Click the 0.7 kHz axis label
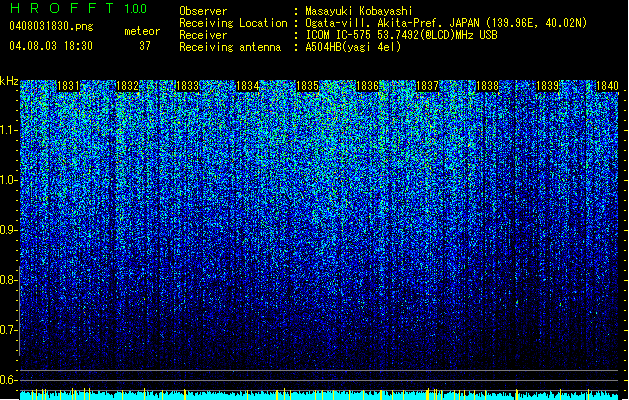The image size is (629, 400). [9, 330]
